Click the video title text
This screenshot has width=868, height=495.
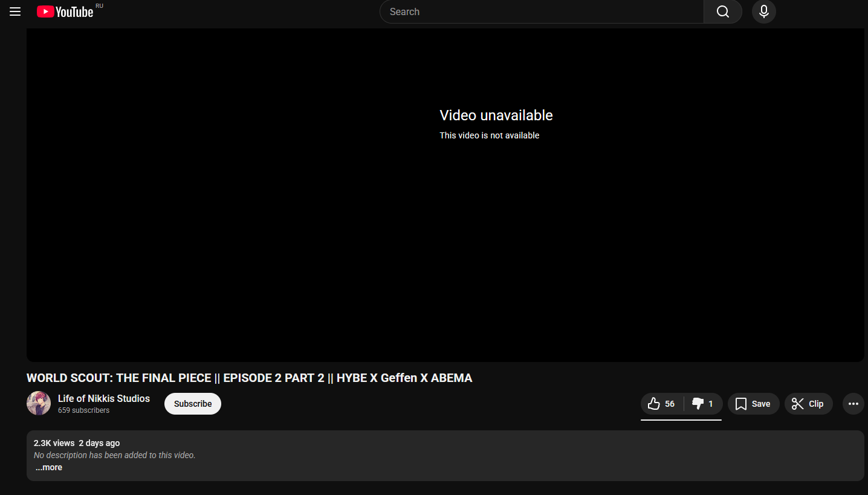[250, 378]
